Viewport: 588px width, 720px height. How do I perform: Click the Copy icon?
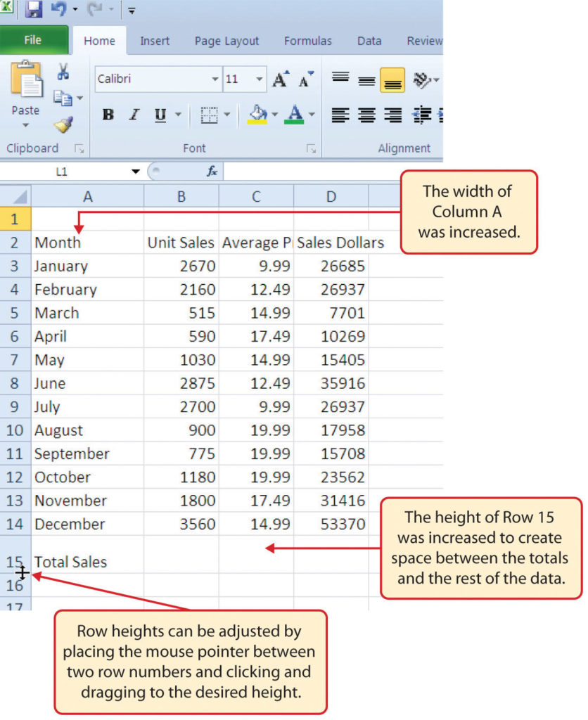point(63,98)
